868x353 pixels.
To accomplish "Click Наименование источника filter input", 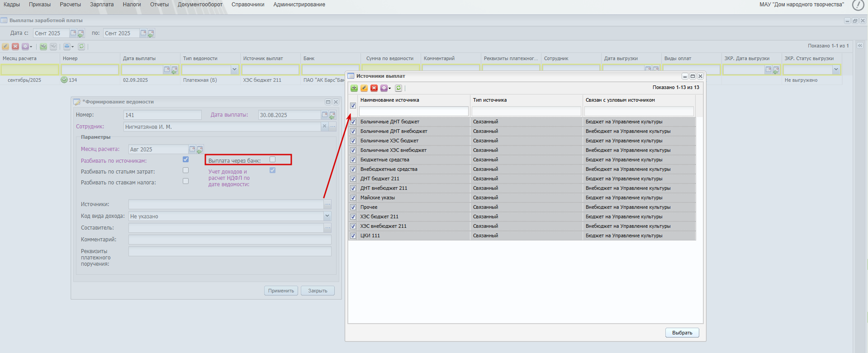I will pos(414,111).
